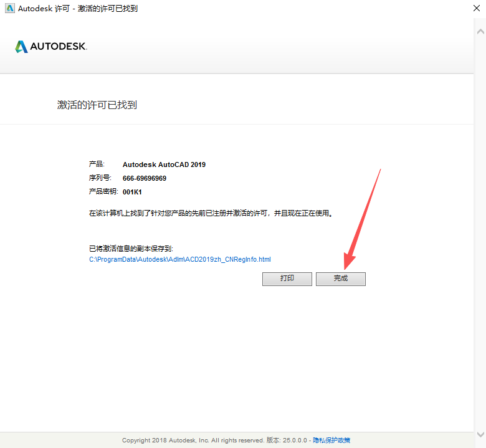The width and height of the screenshot is (486, 448).
Task: Click the serial number 666-69696969
Action: click(x=145, y=178)
